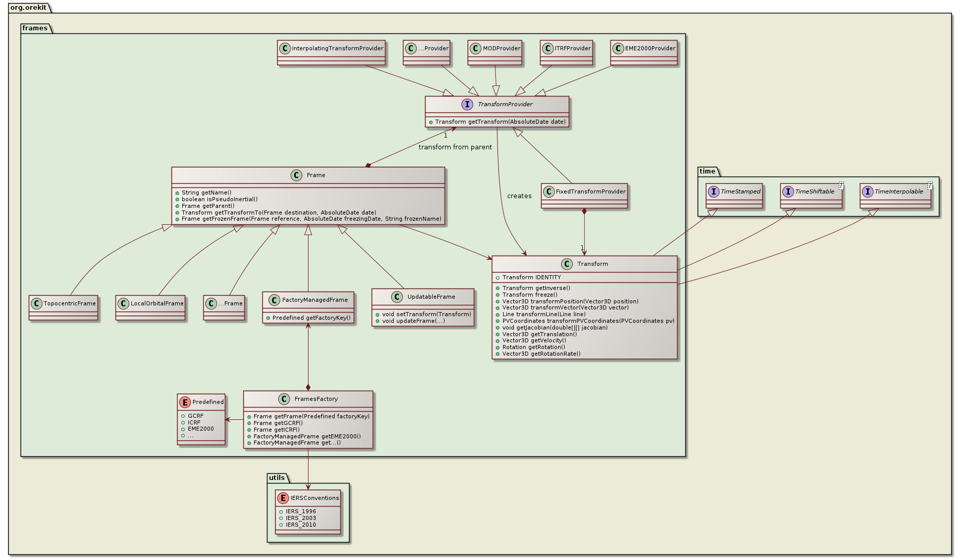Click the 'creates' relationship label
The height and width of the screenshot is (560, 962).
tap(519, 196)
